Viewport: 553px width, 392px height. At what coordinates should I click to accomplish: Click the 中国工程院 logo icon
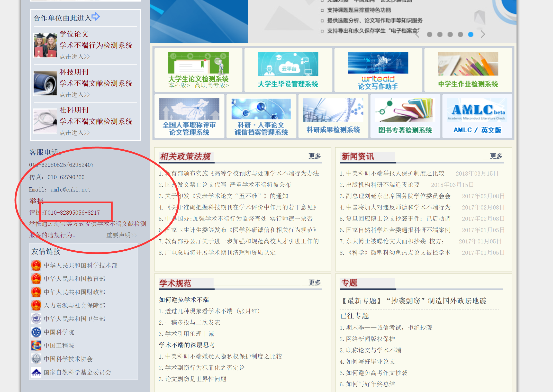pos(36,345)
